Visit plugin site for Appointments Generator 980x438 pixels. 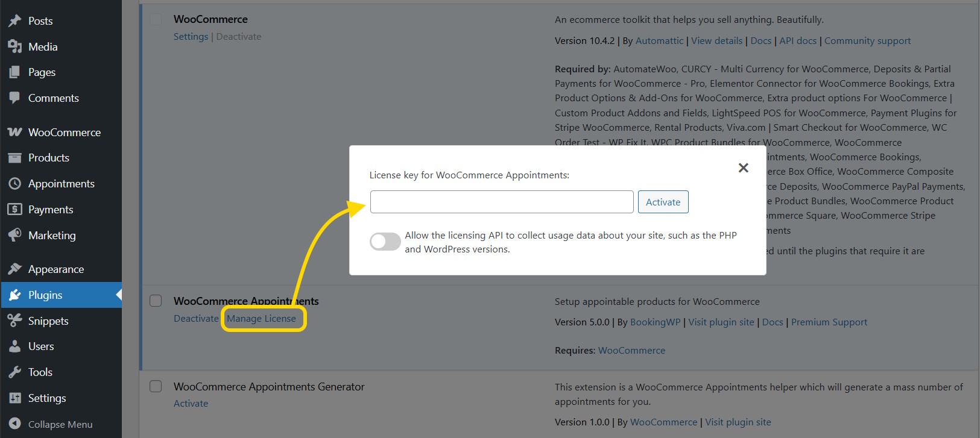tap(738, 422)
